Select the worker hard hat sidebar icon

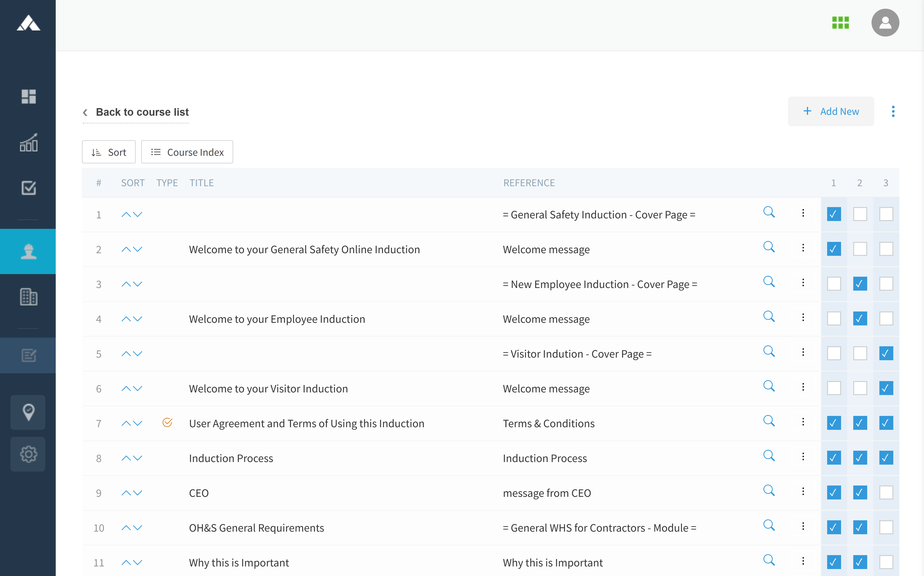coord(29,251)
